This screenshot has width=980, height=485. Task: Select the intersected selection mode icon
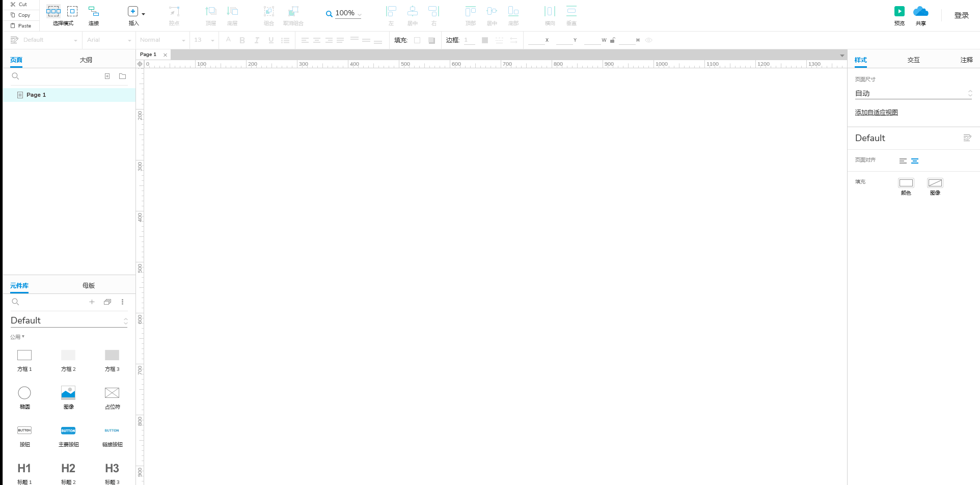(53, 11)
